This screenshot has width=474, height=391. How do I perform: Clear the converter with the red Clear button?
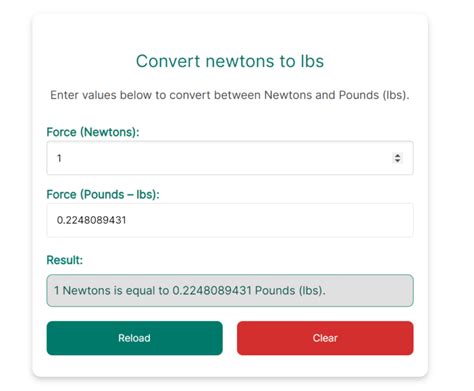click(x=325, y=338)
